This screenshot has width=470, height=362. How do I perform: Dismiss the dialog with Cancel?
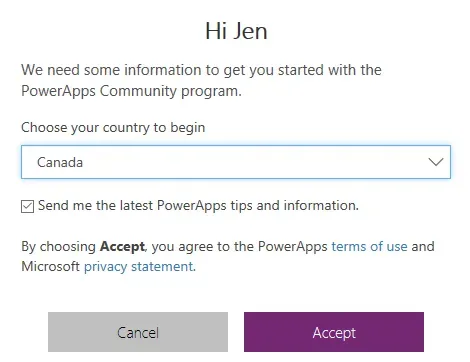coord(138,332)
